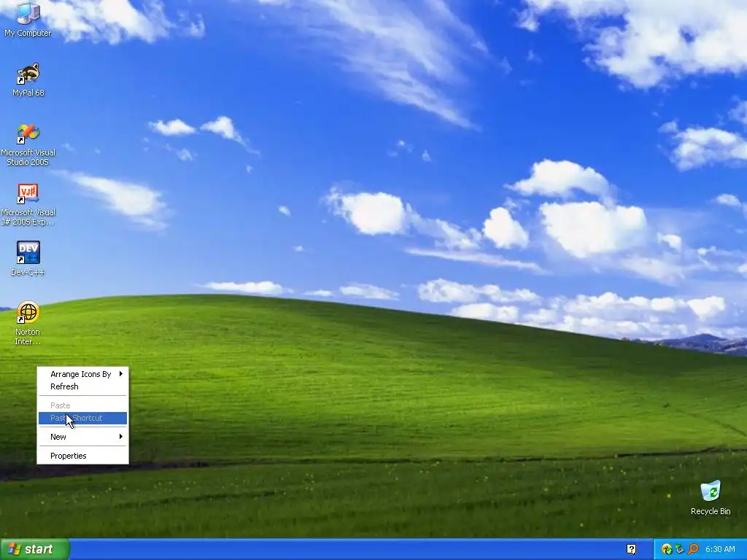Click the greyed-out Paste menu entry
The height and width of the screenshot is (560, 747).
pyautogui.click(x=83, y=405)
